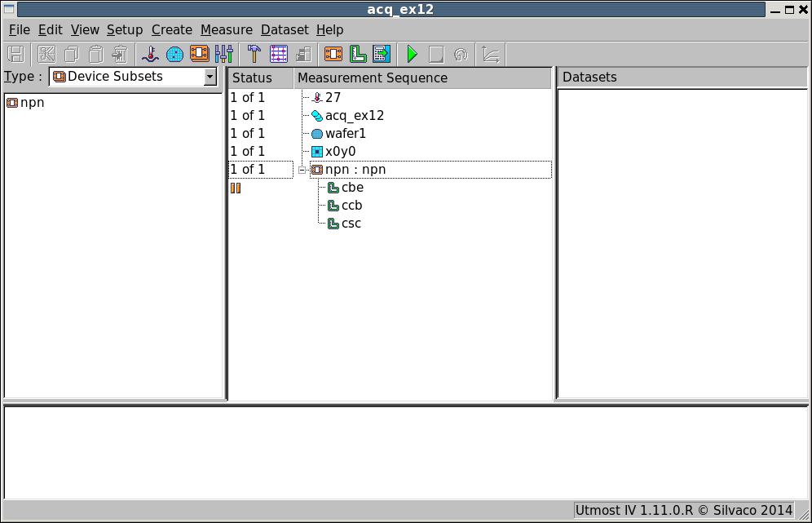This screenshot has width=812, height=523.
Task: Click the calculator export toolbar icon
Action: (x=382, y=54)
